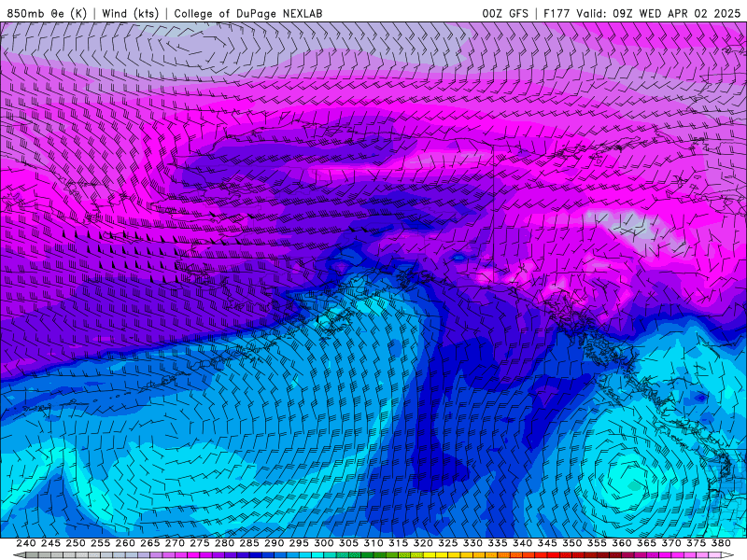Select the 310 value on color scale
Image resolution: width=747 pixels, height=560 pixels.
(373, 543)
